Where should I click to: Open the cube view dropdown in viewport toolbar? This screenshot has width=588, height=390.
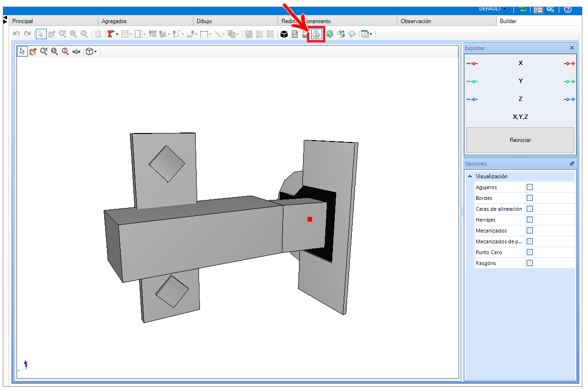[x=96, y=51]
